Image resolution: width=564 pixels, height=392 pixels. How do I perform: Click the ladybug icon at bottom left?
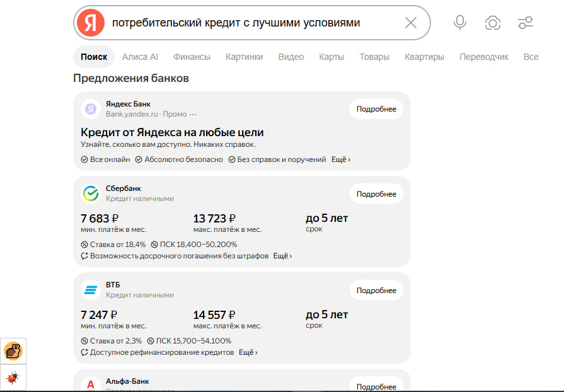click(13, 378)
